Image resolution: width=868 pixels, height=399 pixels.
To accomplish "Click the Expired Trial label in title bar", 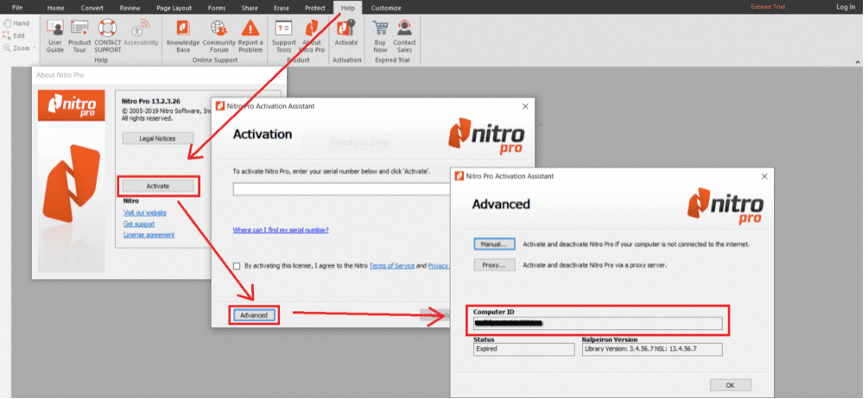I will point(767,7).
